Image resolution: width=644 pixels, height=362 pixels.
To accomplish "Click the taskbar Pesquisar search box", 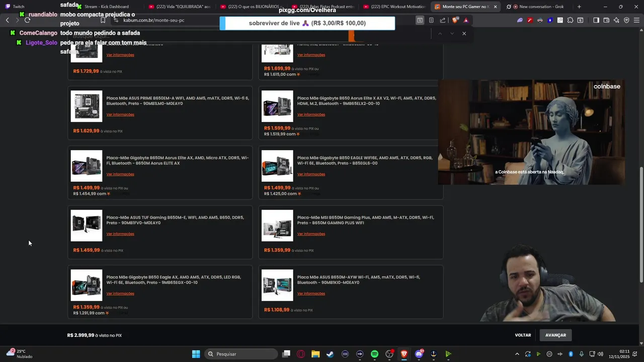I will [242, 354].
